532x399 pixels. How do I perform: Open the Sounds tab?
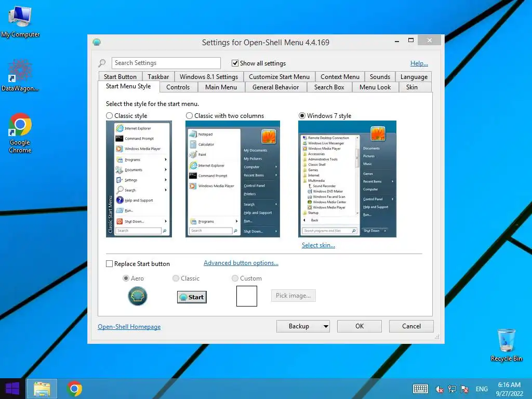point(380,77)
